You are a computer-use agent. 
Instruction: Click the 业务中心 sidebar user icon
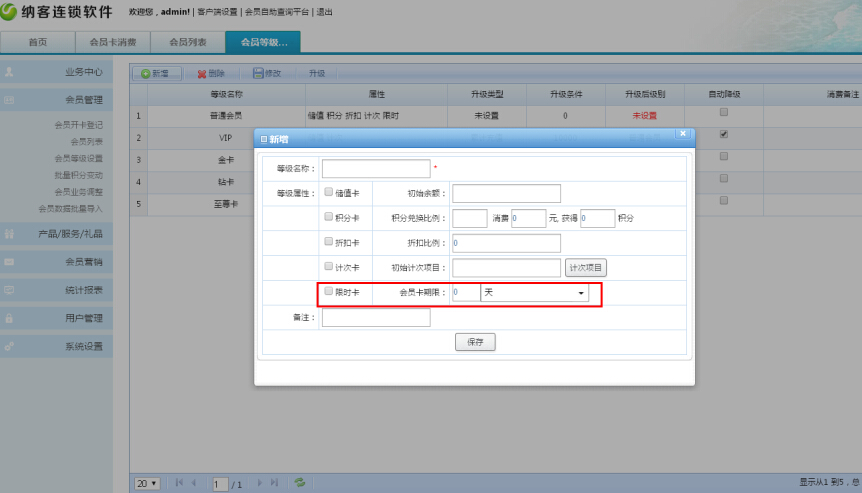click(10, 72)
